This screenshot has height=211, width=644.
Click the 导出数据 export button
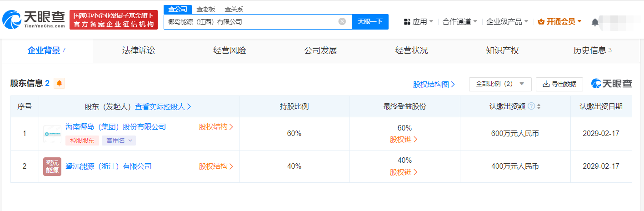point(559,84)
